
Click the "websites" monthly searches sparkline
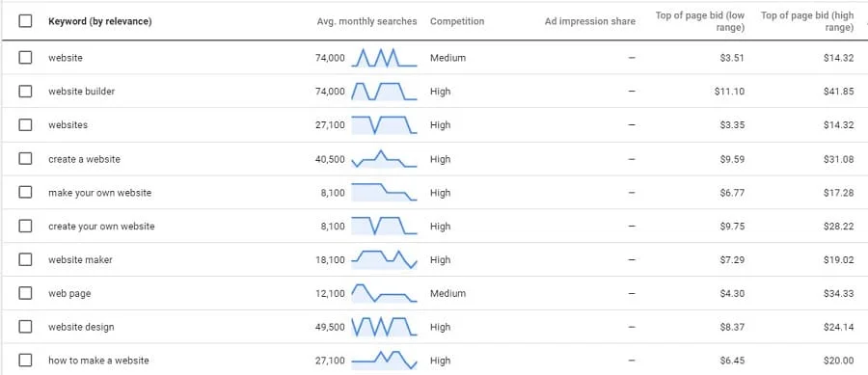point(384,125)
